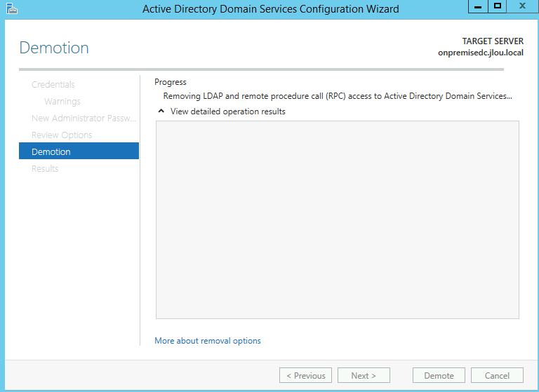Select the Results step
This screenshot has width=539, height=392.
click(x=45, y=169)
